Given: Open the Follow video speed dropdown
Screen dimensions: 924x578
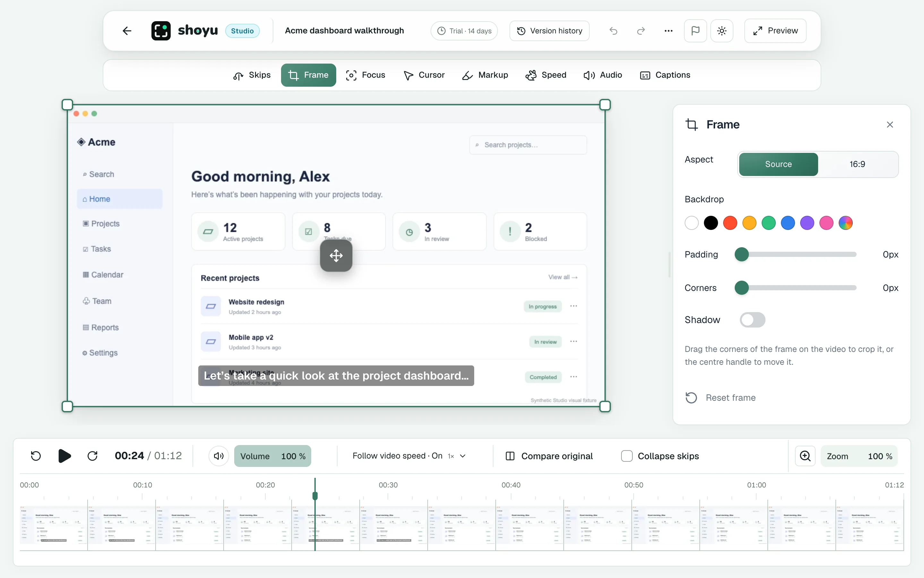Looking at the screenshot, I should click(x=409, y=456).
